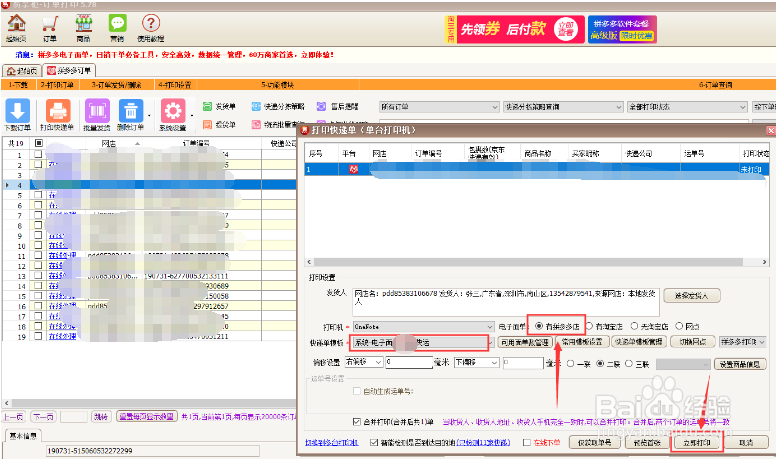
Task: Click the green 发货单 icon
Action: pos(207,106)
